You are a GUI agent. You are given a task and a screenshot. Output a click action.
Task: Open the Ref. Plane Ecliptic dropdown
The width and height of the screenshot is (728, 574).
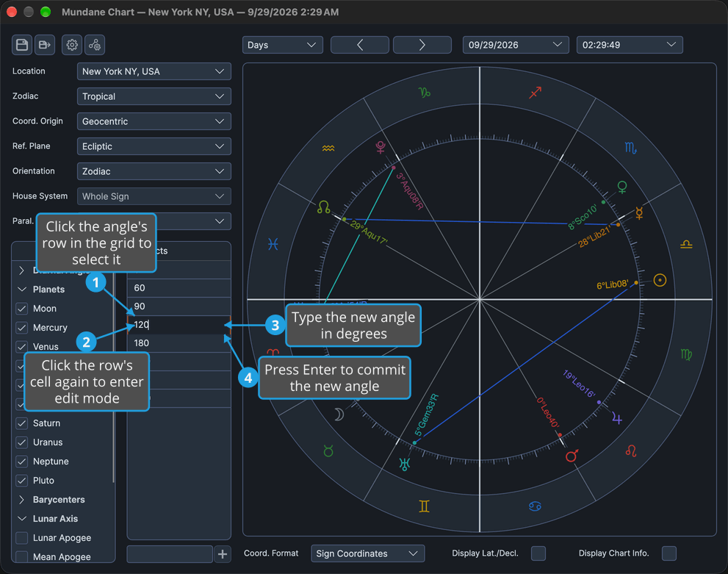pyautogui.click(x=154, y=146)
